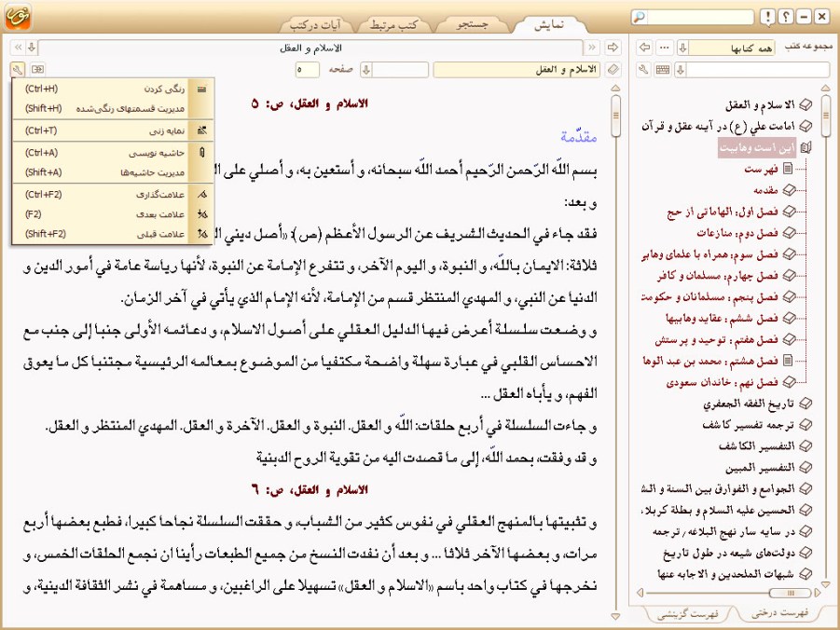Select تاريخ الفقه الجعفري book
The width and height of the screenshot is (840, 630).
(749, 404)
